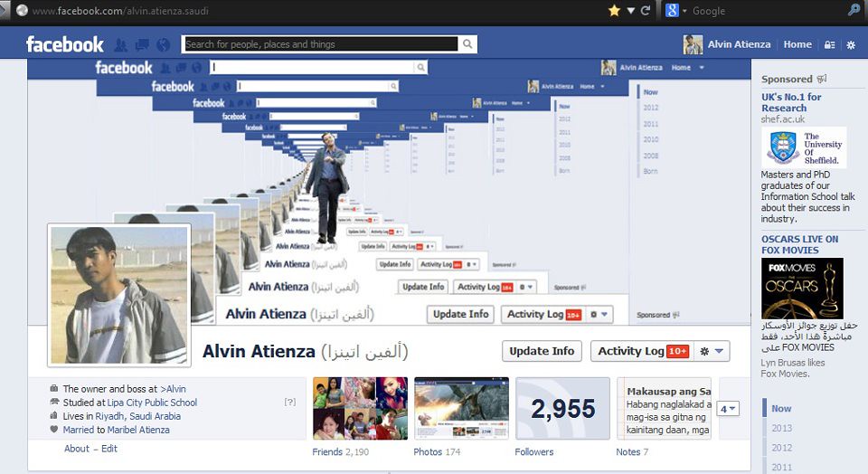The image size is (868, 474).
Task: Click the search magnifier button
Action: pyautogui.click(x=467, y=44)
